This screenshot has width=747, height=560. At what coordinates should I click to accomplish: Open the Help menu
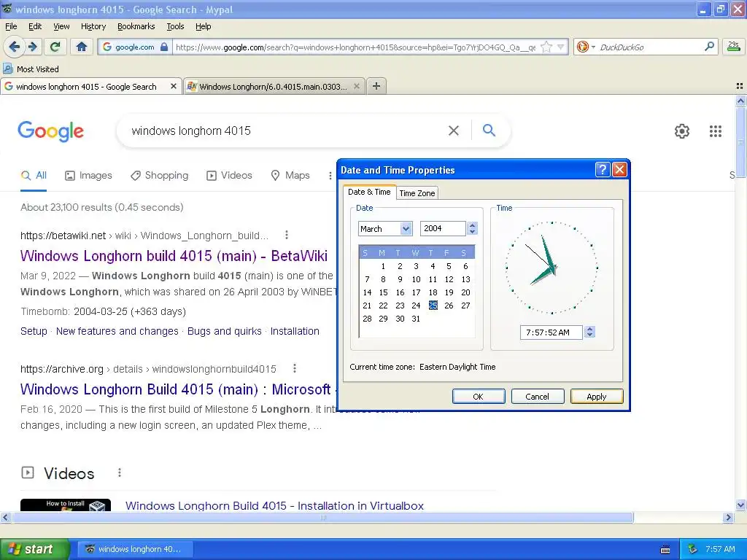pyautogui.click(x=203, y=26)
